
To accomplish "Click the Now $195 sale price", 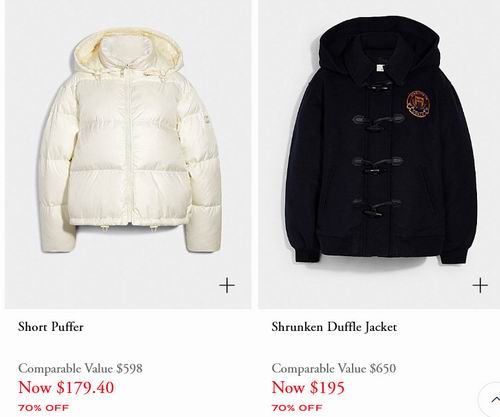I will pyautogui.click(x=308, y=387).
